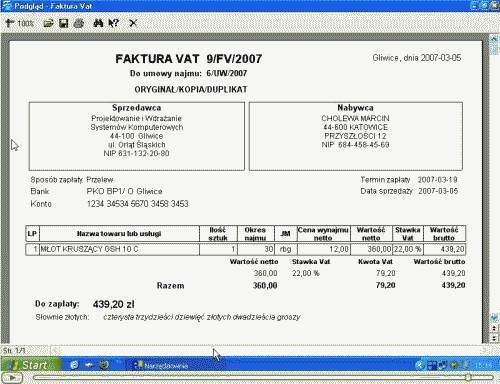Click the FAKTURA VAT 9/FV/2007 heading

(x=189, y=59)
